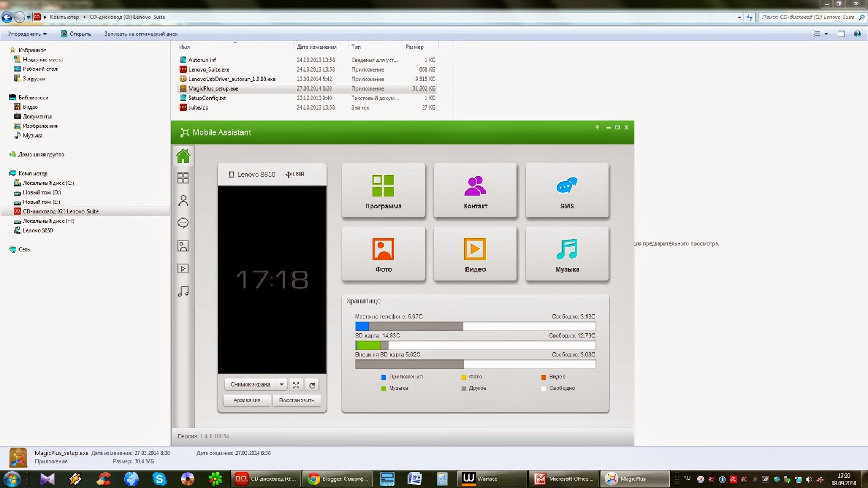The image size is (868, 488).
Task: Click the Открыть toolbar command
Action: tap(76, 34)
